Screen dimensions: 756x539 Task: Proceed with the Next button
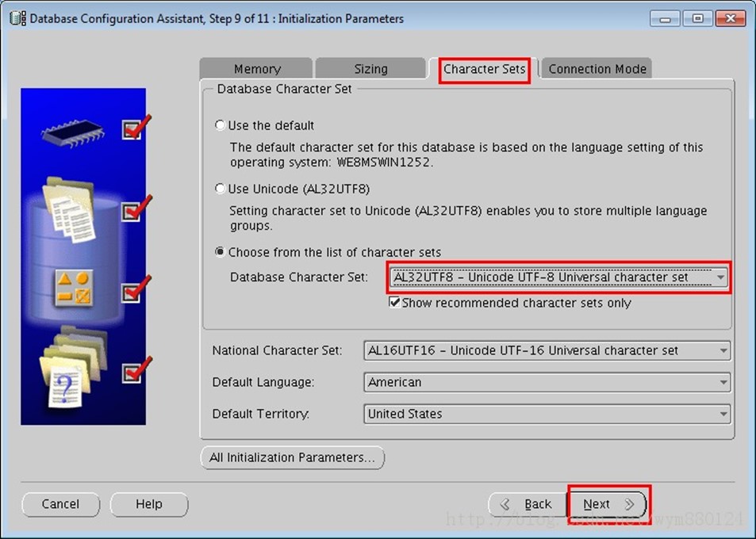click(x=608, y=504)
